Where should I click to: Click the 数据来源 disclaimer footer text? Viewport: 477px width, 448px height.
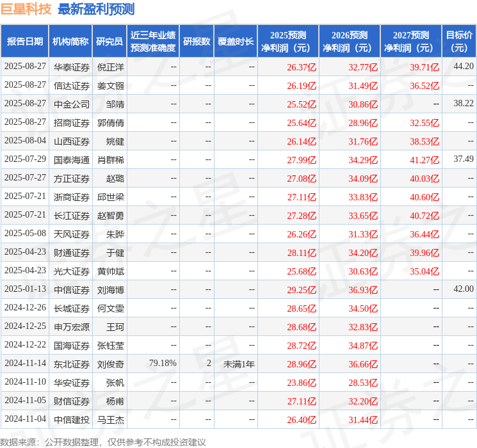[x=103, y=442]
